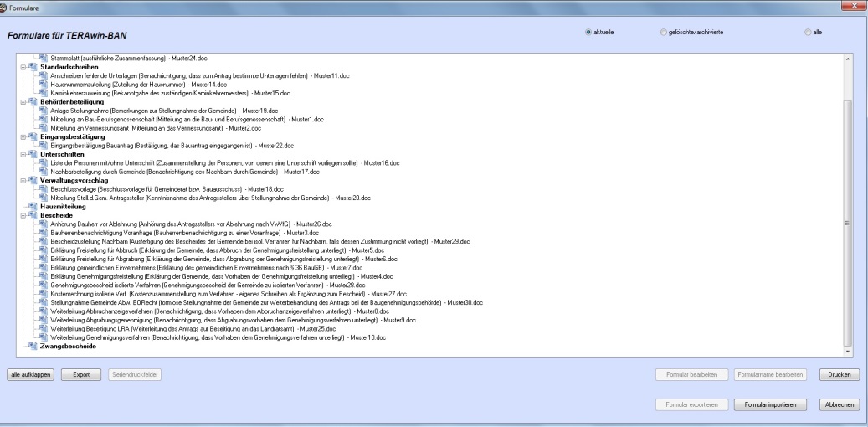Collapse the Verwaltungsvorschlag tree node
Image resolution: width=868 pixels, height=427 pixels.
pos(21,180)
